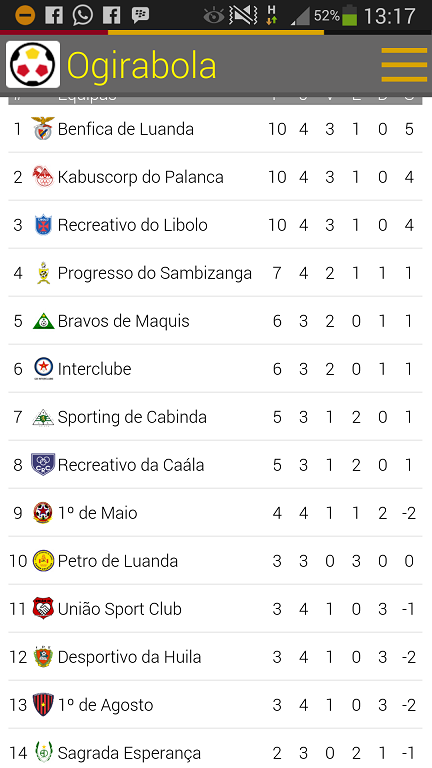This screenshot has height=768, width=432.
Task: Open the Sporting de Cabinda team
Action: pos(132,417)
